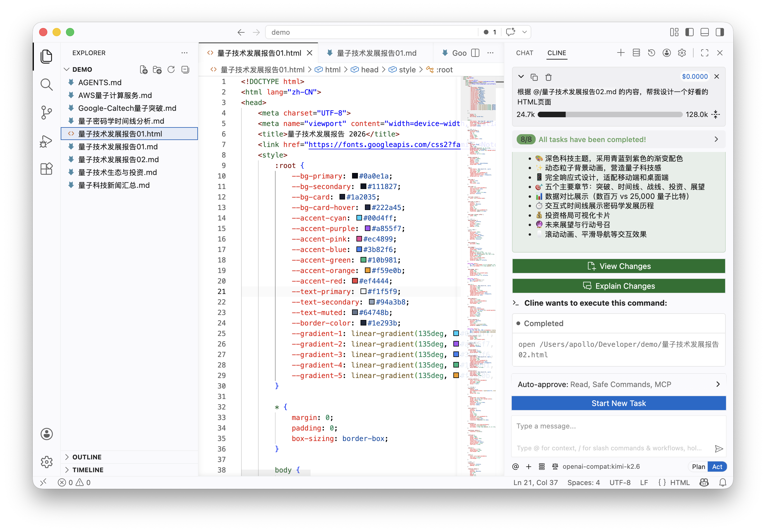766x532 pixels.
Task: Open AGENTS.md in Explorer
Action: [129, 83]
